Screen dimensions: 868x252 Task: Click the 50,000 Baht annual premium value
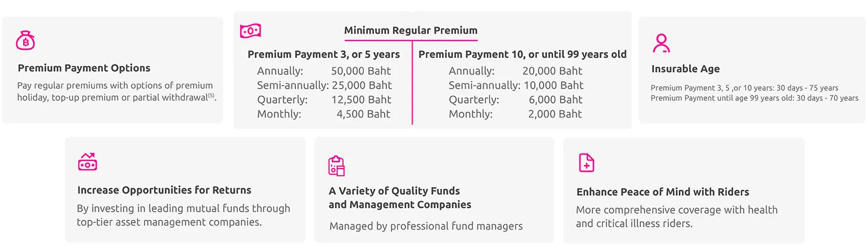361,71
